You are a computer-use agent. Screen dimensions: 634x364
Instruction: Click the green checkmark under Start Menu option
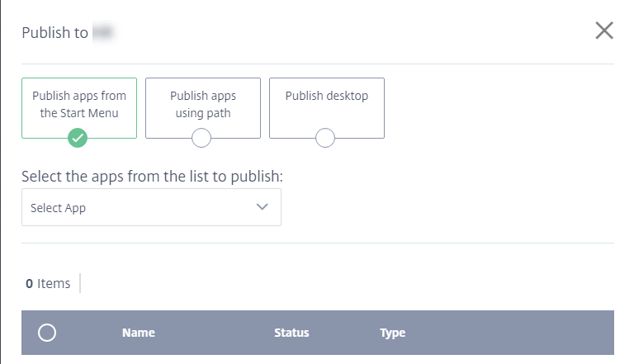coord(78,139)
